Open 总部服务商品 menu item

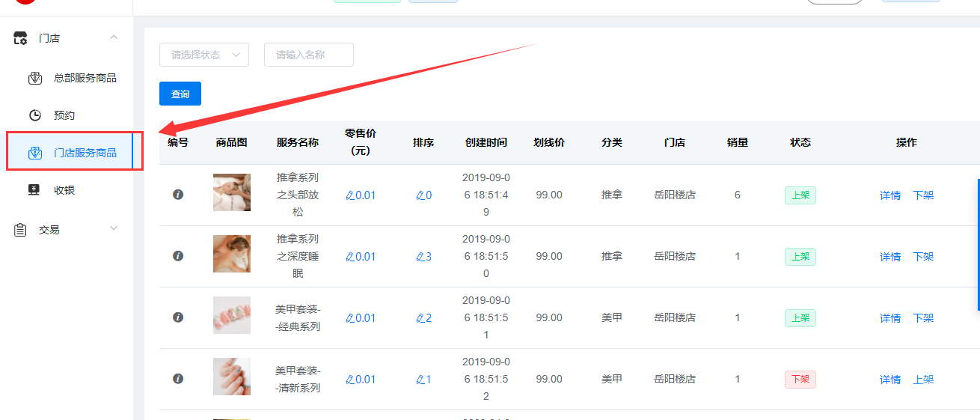pyautogui.click(x=67, y=78)
